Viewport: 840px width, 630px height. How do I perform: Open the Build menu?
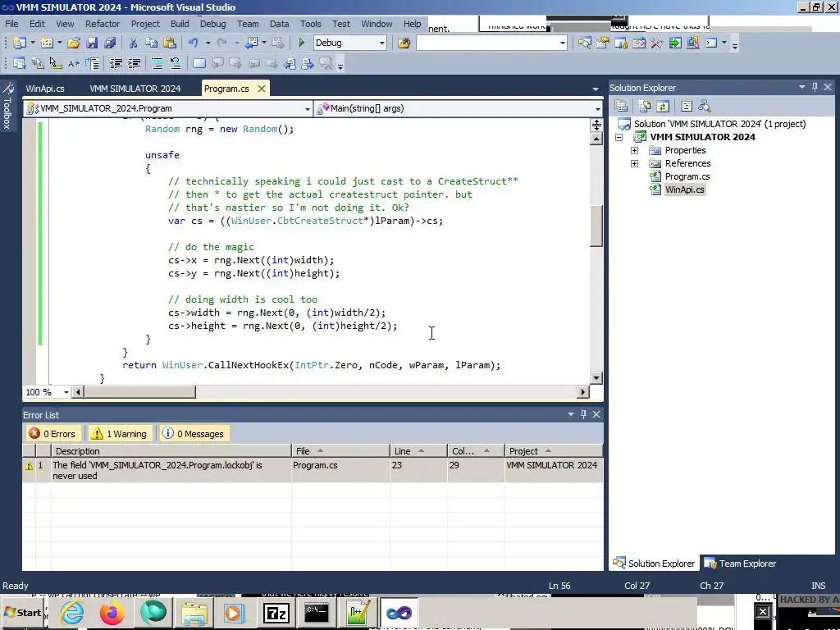click(180, 24)
